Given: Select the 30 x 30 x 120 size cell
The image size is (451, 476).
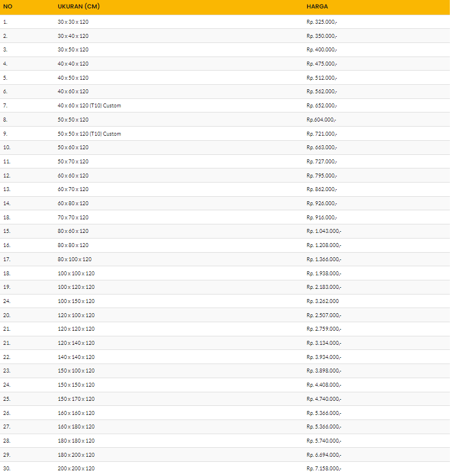Looking at the screenshot, I should [73, 21].
